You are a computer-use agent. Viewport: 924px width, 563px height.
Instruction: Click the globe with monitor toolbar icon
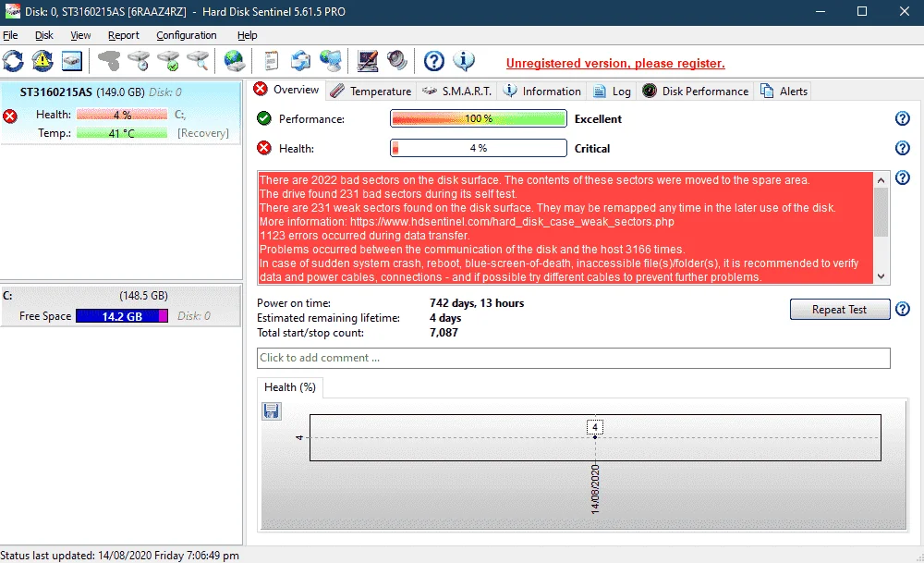click(x=331, y=61)
